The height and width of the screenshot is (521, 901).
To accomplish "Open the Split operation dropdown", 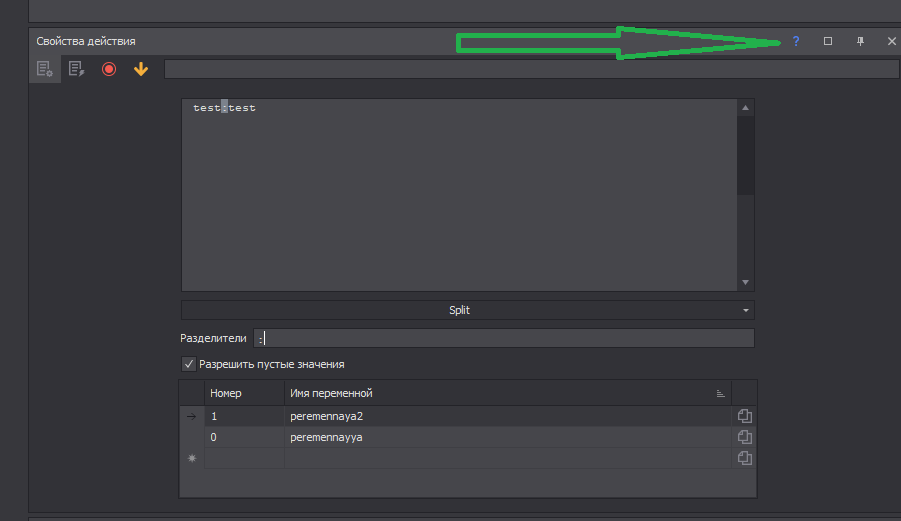I will 468,310.
